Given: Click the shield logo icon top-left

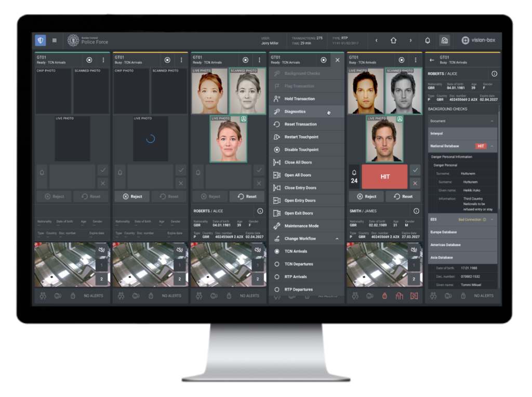Looking at the screenshot, I should click(41, 40).
